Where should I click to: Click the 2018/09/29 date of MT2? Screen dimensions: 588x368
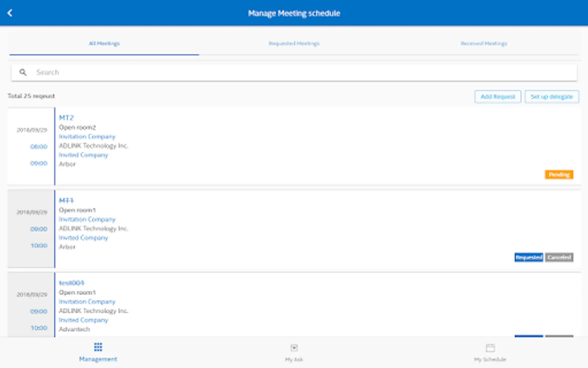[32, 130]
